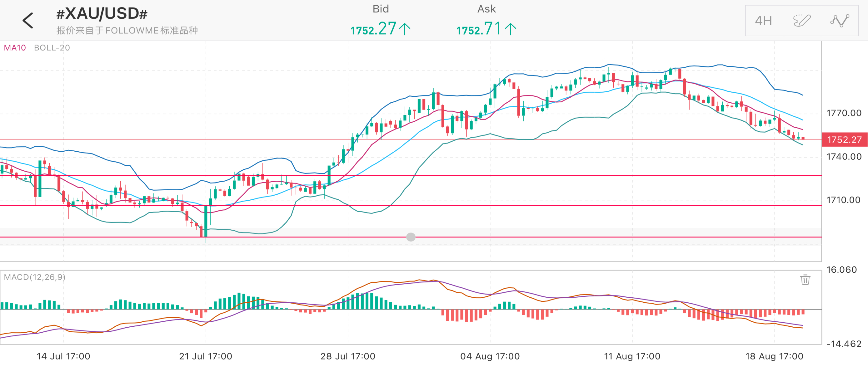Open the drawing tools pencil icon
Screen dimensions: 868x381
[x=802, y=21]
